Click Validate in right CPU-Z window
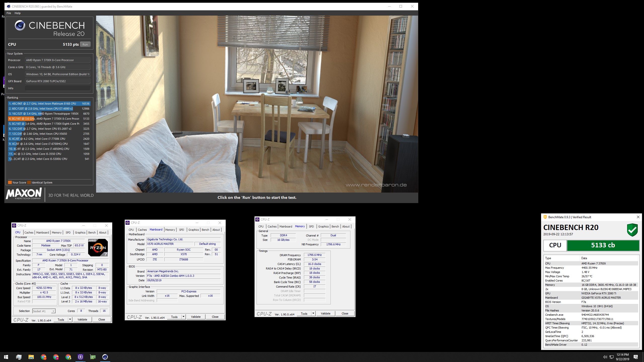The width and height of the screenshot is (644, 362). click(x=326, y=313)
